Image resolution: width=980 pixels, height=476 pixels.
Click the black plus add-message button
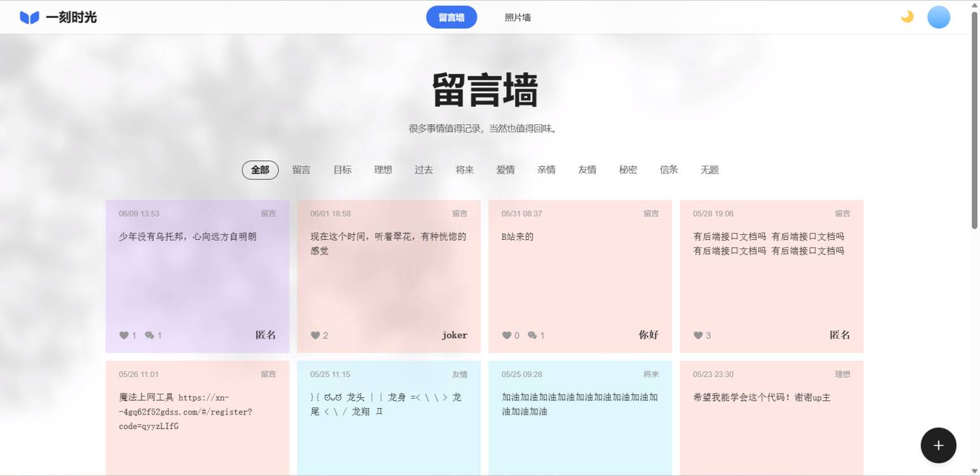[x=938, y=445]
